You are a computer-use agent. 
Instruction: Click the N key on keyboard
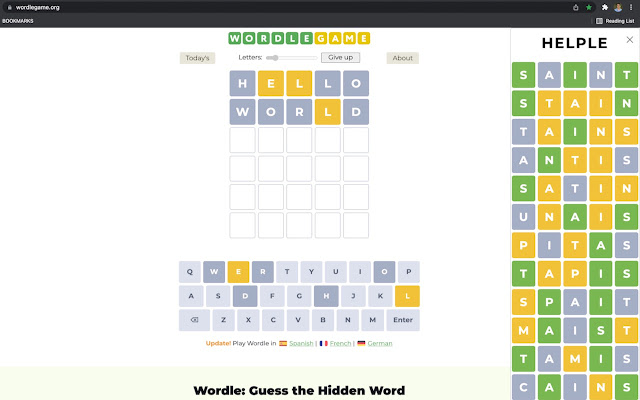click(348, 320)
